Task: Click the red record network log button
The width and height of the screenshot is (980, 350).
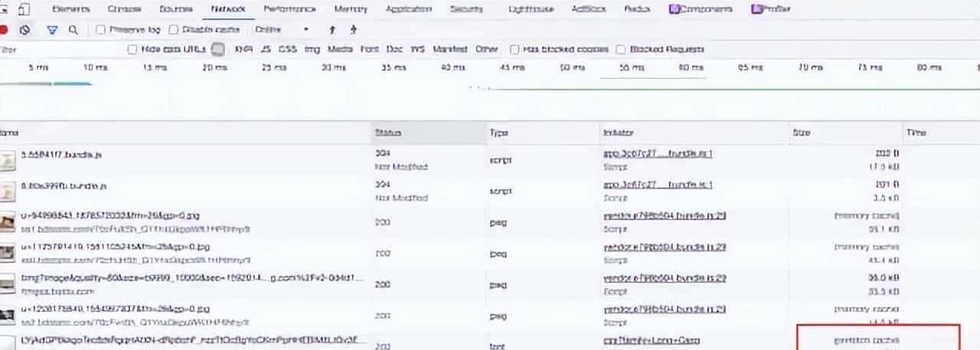Action: pyautogui.click(x=4, y=30)
